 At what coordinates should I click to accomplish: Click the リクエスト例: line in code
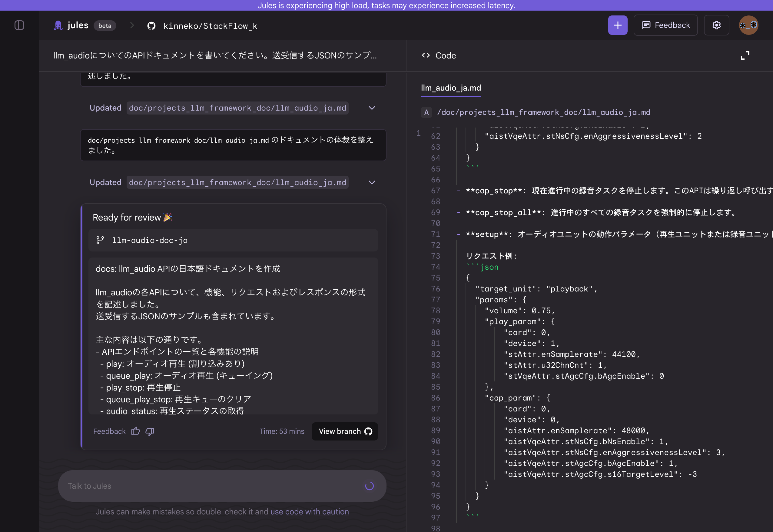[491, 256]
